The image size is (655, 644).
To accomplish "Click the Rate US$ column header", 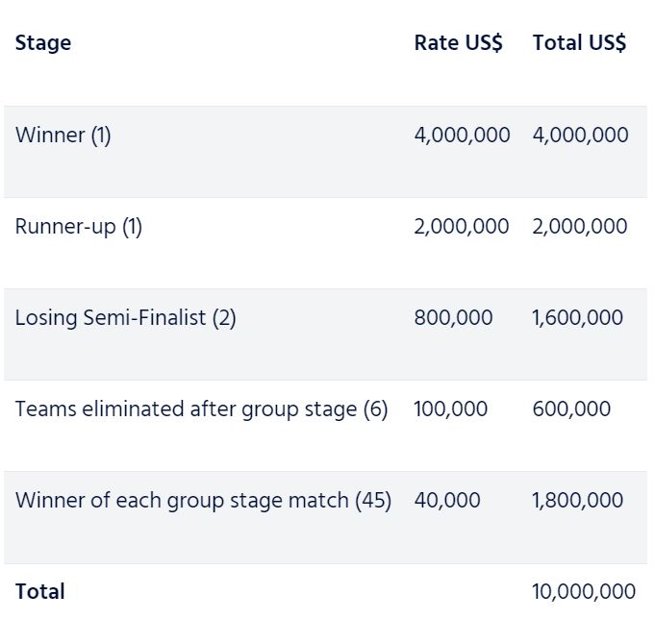I will tap(458, 43).
